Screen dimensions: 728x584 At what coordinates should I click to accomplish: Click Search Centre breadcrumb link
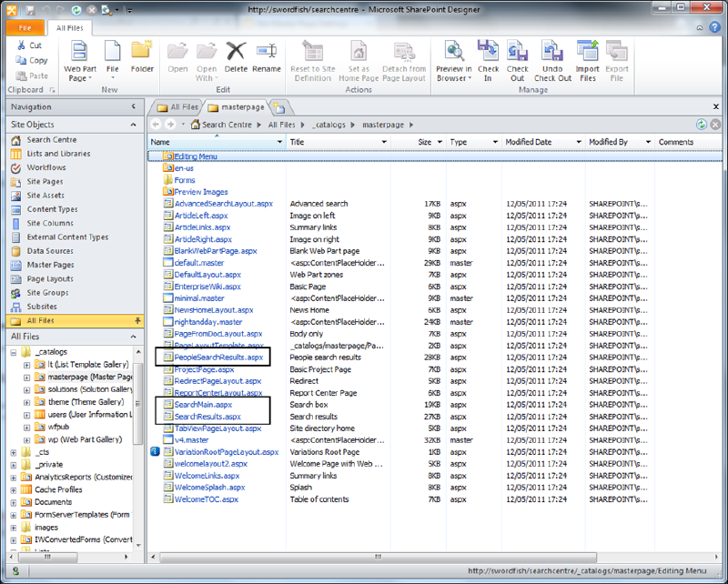(227, 125)
